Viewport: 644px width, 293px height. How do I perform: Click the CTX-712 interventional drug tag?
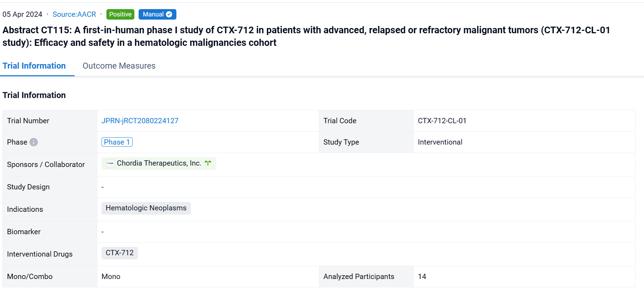tap(120, 253)
